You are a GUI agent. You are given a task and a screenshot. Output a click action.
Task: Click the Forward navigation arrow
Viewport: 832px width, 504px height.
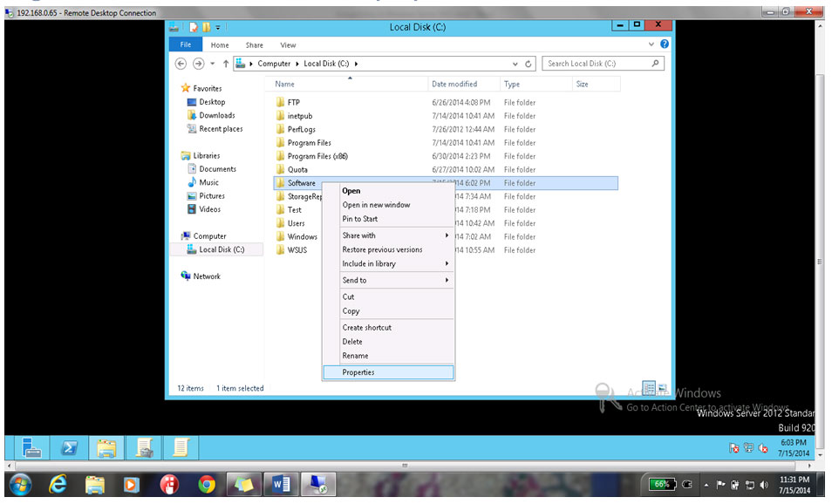click(199, 64)
